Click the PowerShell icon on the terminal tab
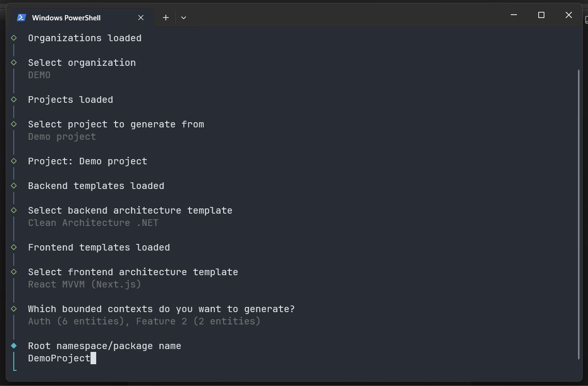The height and width of the screenshot is (386, 588). tap(21, 17)
